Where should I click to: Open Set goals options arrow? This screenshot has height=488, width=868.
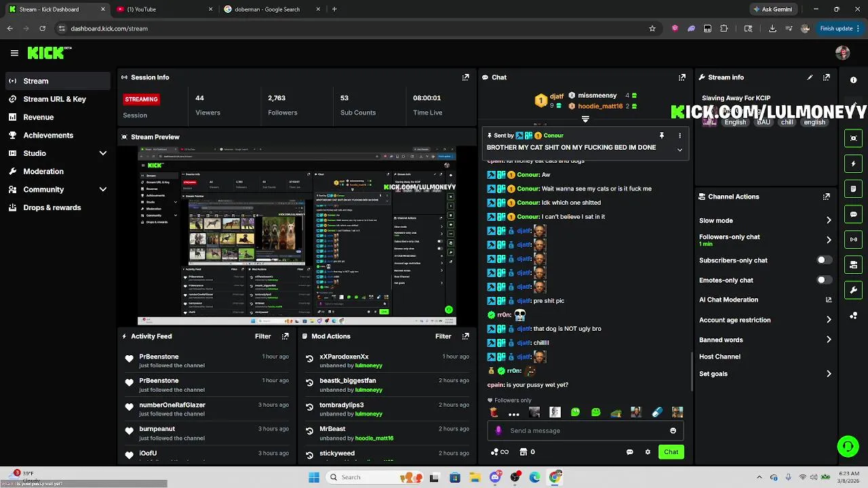[829, 373]
